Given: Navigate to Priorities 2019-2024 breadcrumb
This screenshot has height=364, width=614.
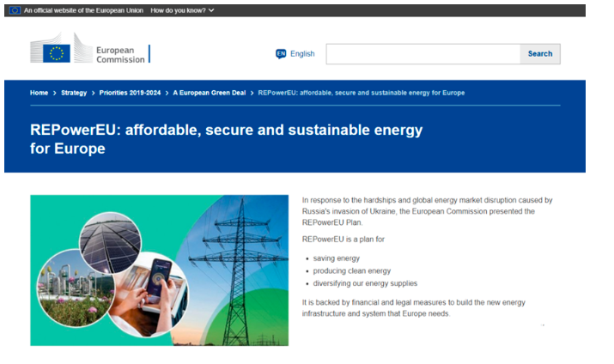Looking at the screenshot, I should coord(130,93).
